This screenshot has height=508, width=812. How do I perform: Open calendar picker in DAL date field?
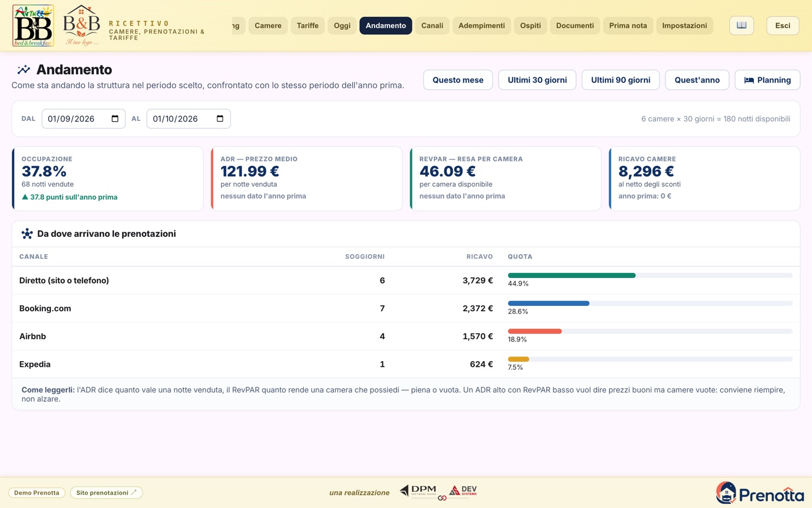[115, 118]
